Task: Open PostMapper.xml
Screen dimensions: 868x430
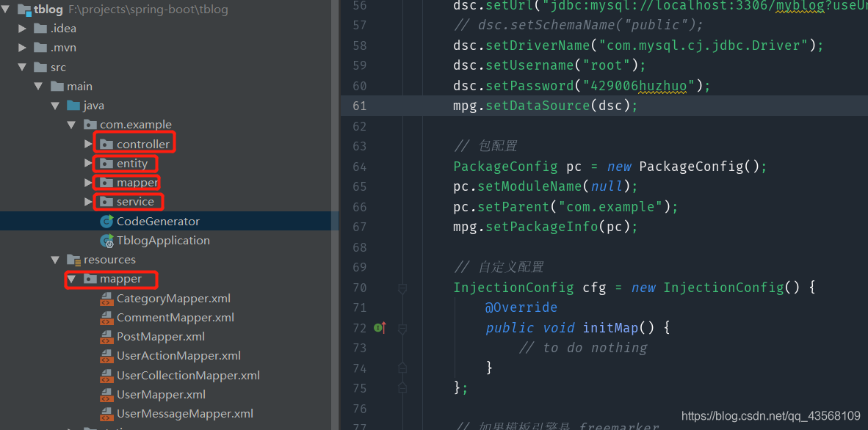Action: coord(161,337)
